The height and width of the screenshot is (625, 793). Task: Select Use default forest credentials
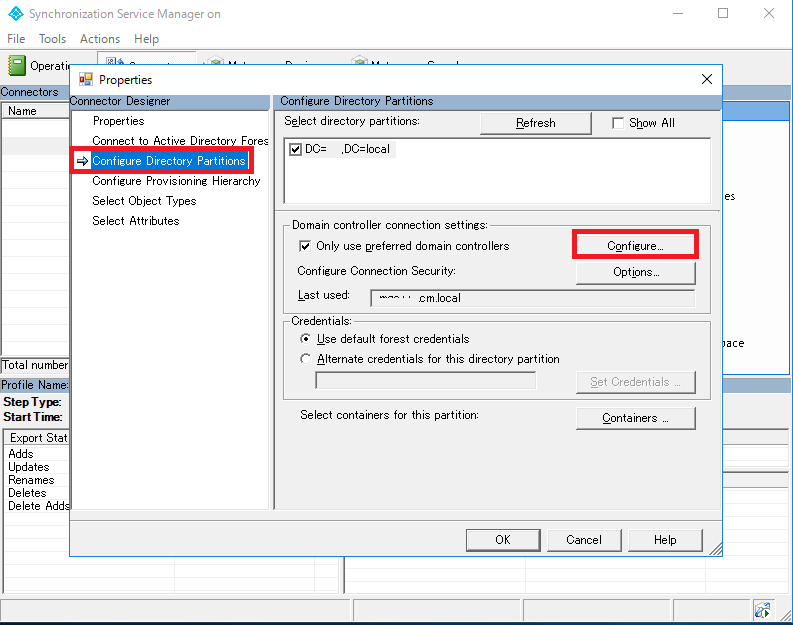pos(305,339)
